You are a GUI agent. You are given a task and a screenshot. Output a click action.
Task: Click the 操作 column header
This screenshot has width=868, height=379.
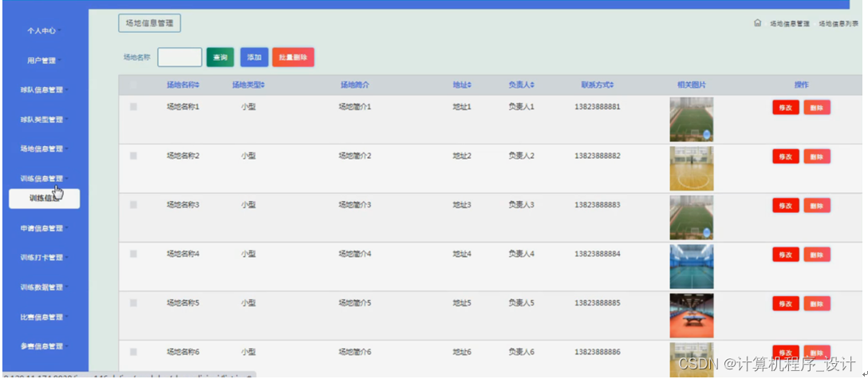pyautogui.click(x=801, y=85)
